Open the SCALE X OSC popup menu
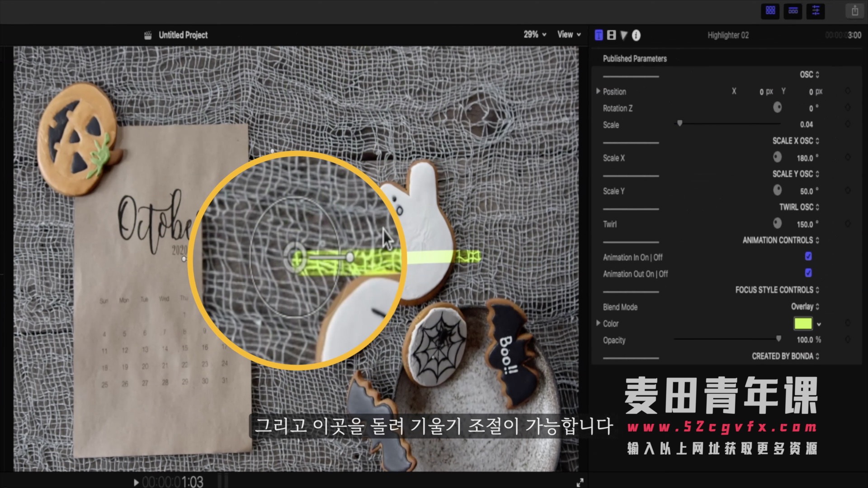The width and height of the screenshot is (868, 488). click(x=796, y=141)
